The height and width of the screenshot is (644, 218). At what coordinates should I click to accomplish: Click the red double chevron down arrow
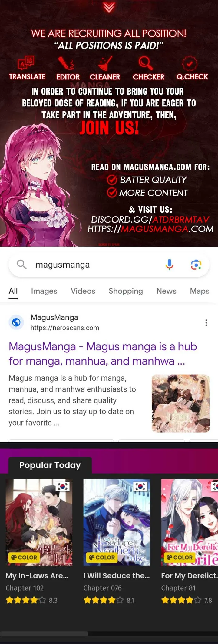109,7
